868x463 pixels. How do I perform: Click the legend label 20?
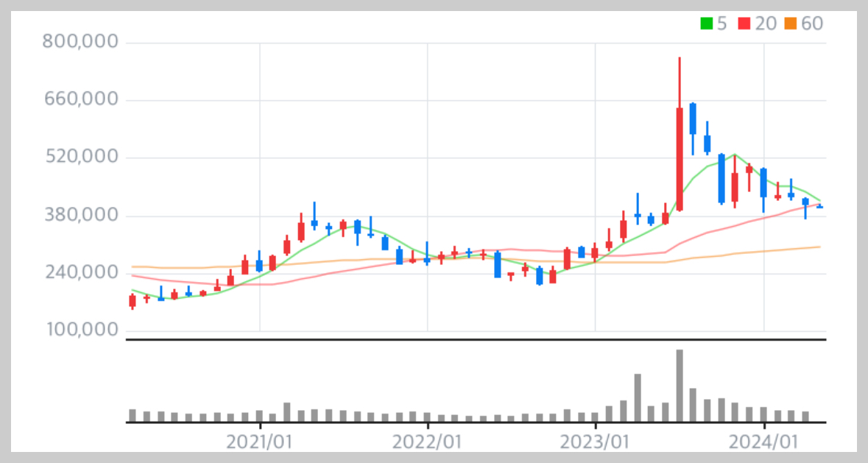click(766, 24)
